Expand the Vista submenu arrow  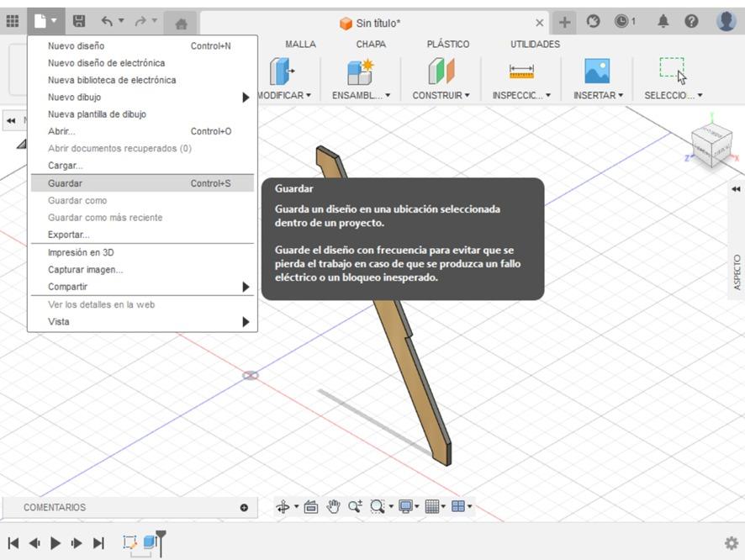[246, 322]
